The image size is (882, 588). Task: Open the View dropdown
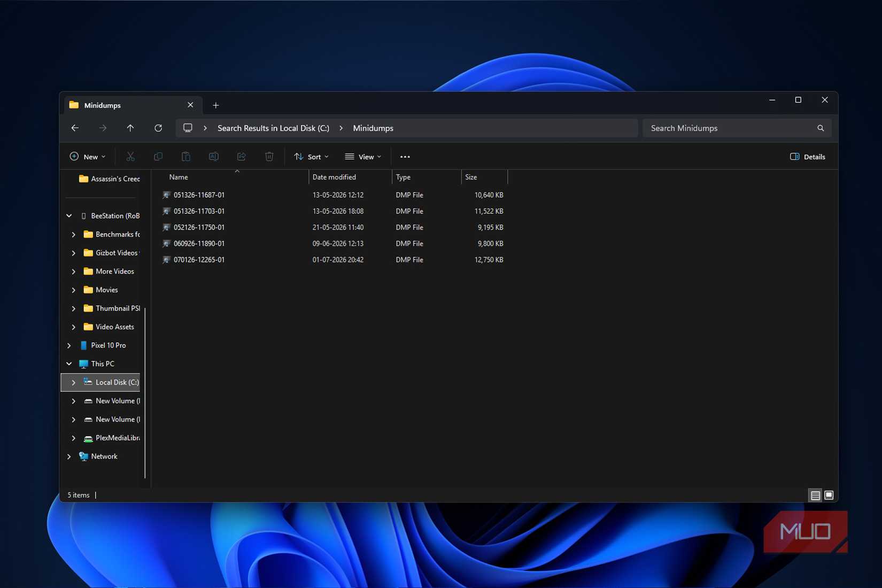[363, 157]
